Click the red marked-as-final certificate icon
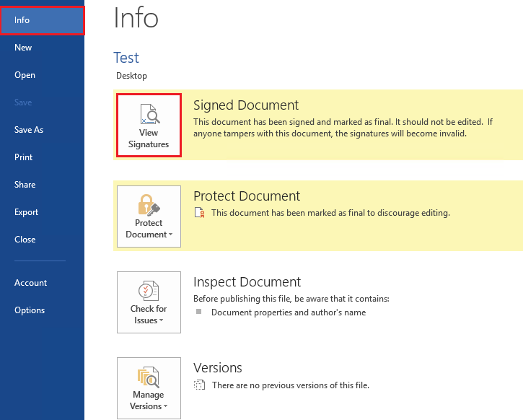The height and width of the screenshot is (420, 523). pos(200,213)
